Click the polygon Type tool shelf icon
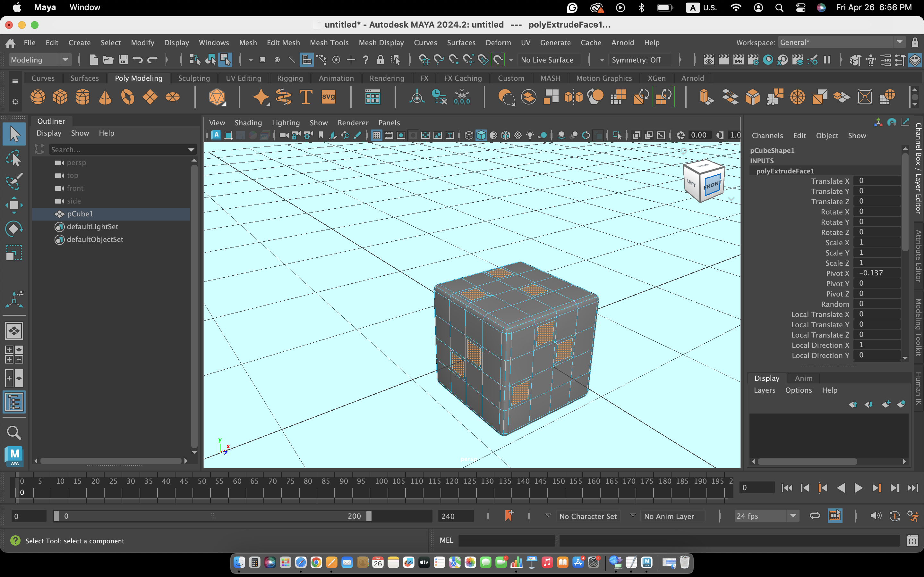This screenshot has height=577, width=924. tap(306, 97)
